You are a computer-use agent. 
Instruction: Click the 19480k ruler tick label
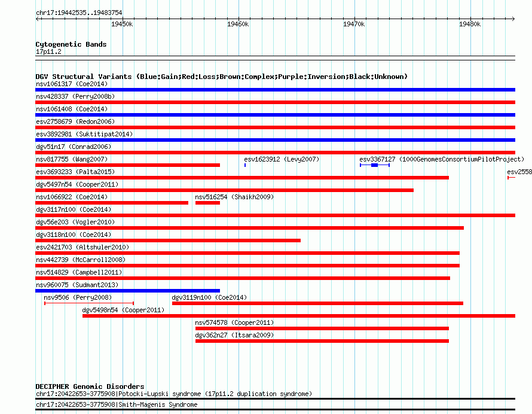(470, 24)
